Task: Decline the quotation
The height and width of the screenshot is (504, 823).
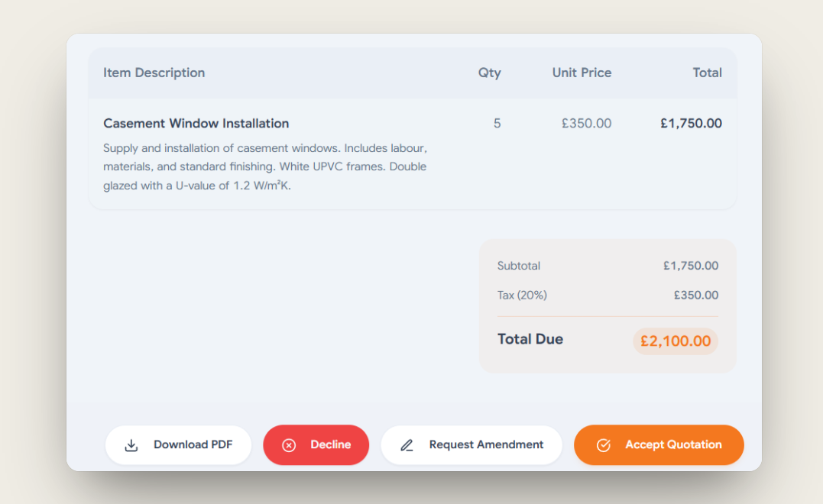Action: [x=316, y=444]
